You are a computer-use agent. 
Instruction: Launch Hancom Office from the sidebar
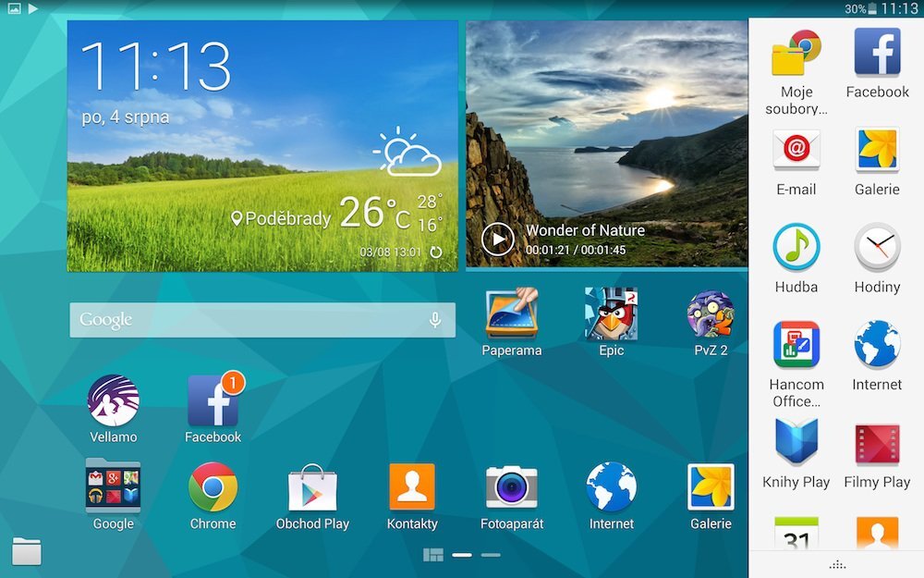pyautogui.click(x=796, y=344)
